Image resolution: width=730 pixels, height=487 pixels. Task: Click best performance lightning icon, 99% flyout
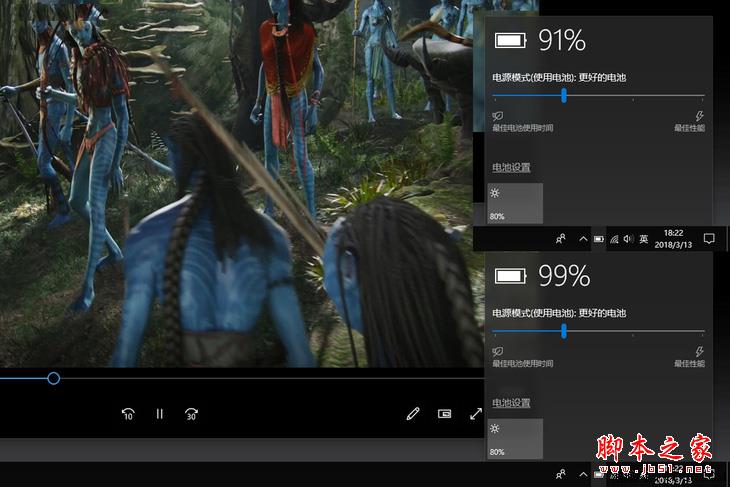699,351
